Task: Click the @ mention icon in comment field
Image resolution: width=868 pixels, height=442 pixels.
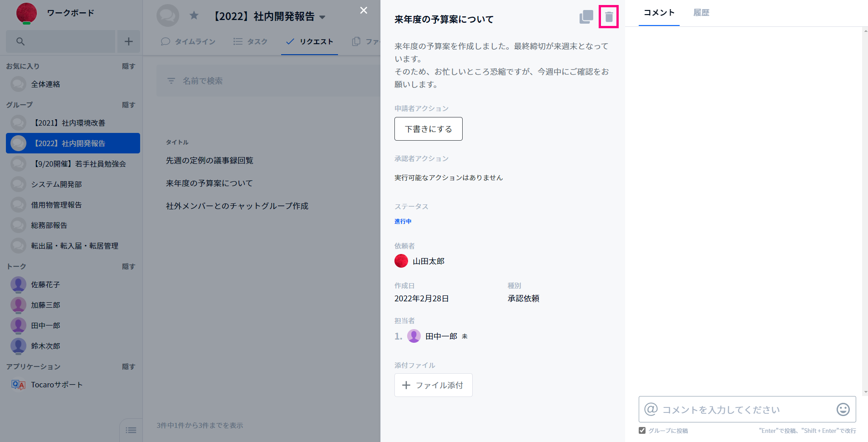Action: pyautogui.click(x=651, y=409)
